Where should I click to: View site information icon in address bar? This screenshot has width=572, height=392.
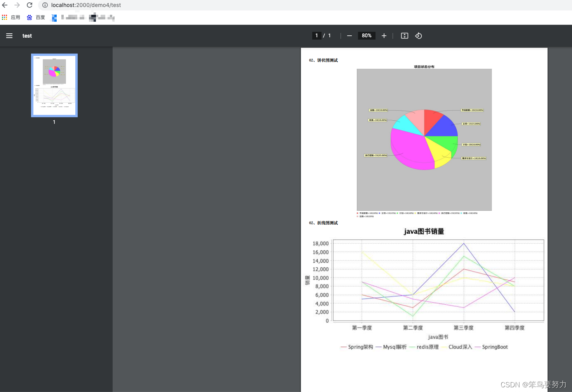45,5
